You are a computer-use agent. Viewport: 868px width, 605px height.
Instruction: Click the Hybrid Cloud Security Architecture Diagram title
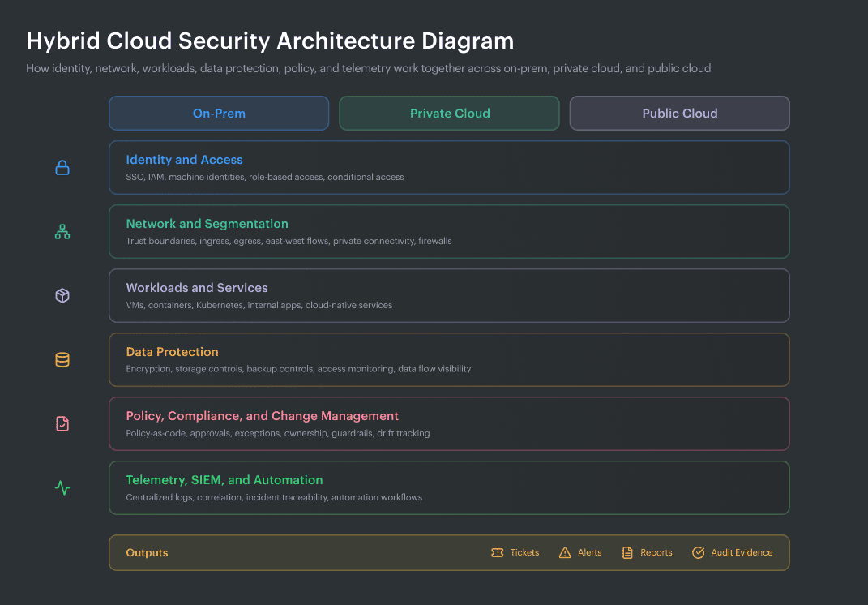coord(271,41)
